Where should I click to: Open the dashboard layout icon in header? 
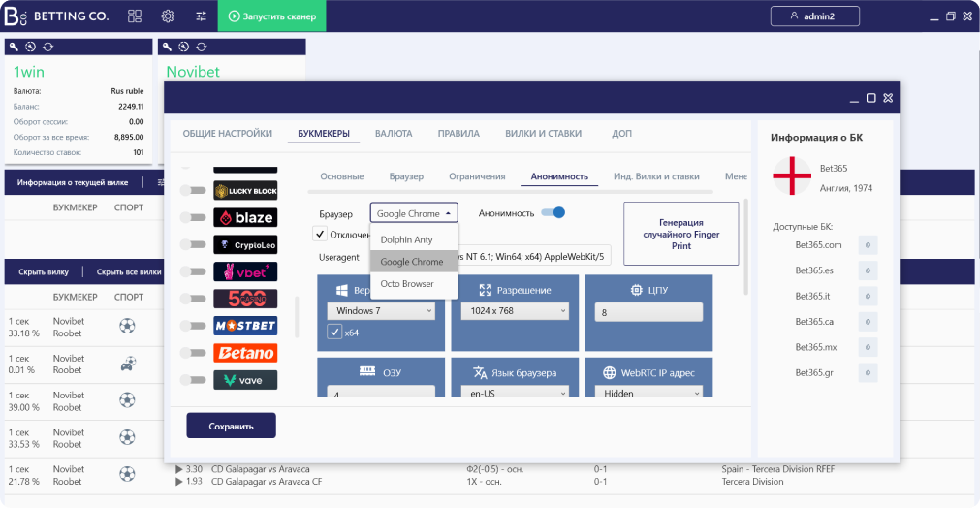pos(135,16)
